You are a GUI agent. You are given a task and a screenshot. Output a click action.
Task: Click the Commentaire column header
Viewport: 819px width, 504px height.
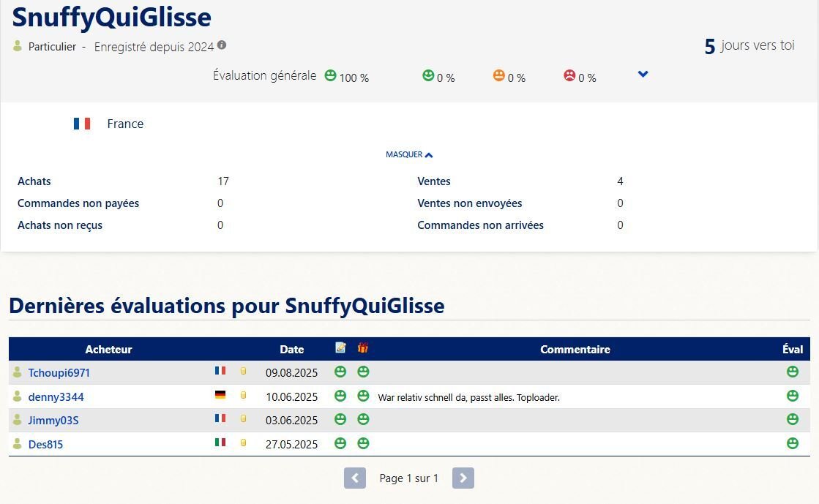575,350
